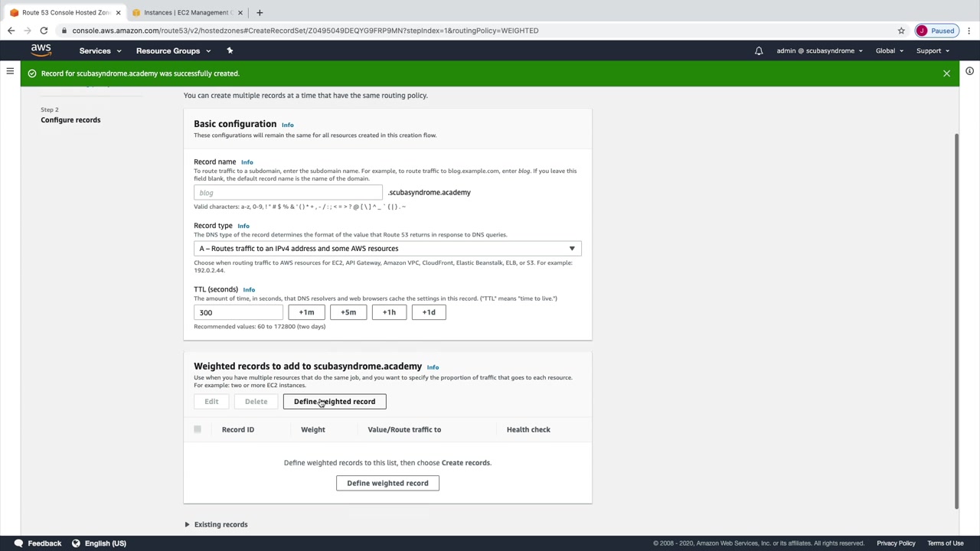Click the page vertical scrollbar
980x551 pixels.
tap(956, 321)
